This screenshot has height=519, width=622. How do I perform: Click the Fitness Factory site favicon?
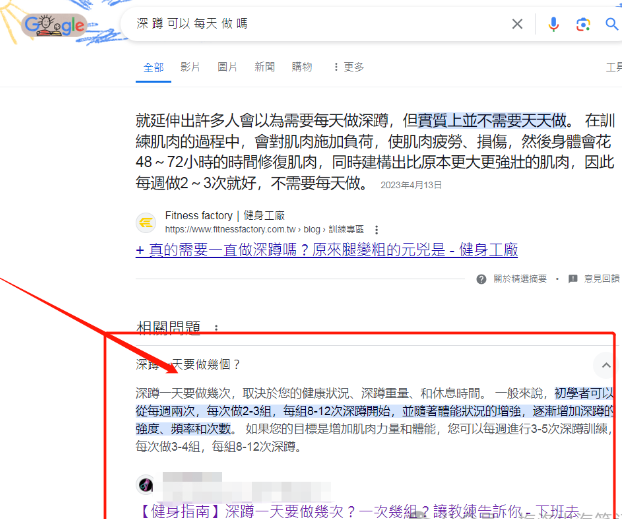146,221
